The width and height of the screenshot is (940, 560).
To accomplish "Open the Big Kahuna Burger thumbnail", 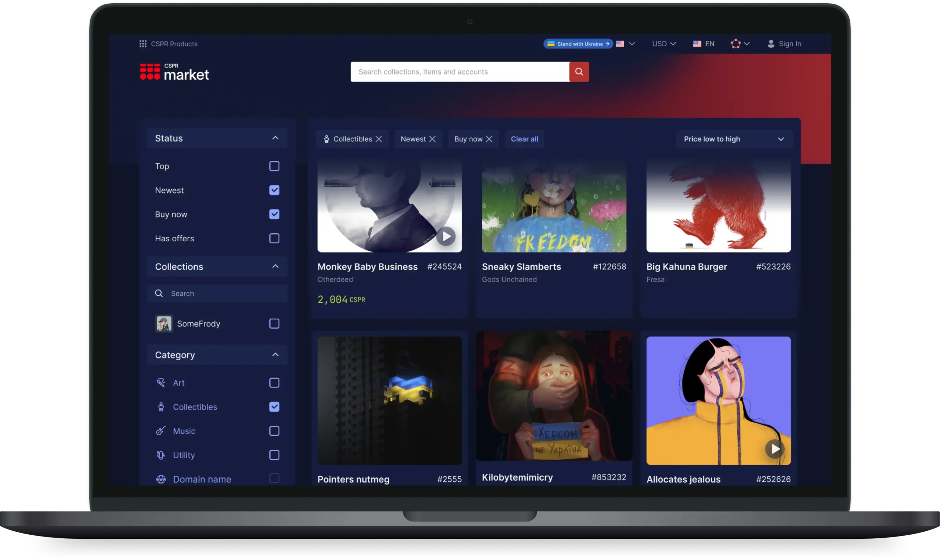I will (x=719, y=206).
